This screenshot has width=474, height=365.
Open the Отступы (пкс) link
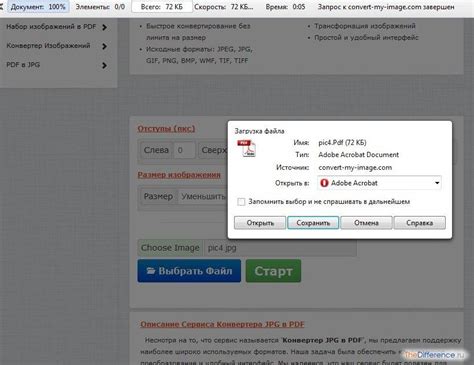point(166,129)
